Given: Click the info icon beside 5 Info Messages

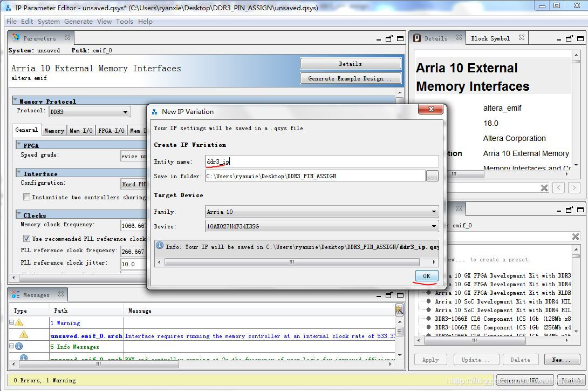Looking at the screenshot, I should [19, 346].
